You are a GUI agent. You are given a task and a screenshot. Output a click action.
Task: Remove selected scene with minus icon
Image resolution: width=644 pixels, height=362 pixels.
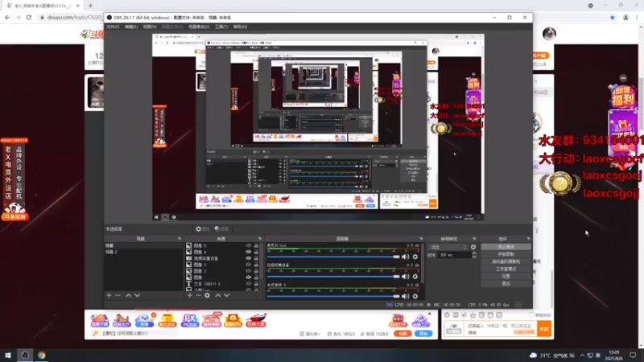coord(118,295)
